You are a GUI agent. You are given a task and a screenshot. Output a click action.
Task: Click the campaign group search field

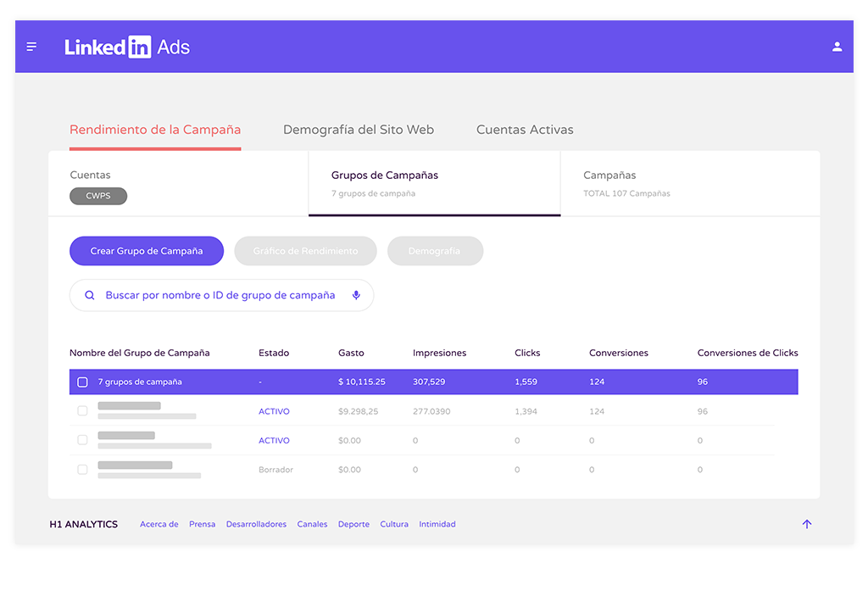(220, 296)
